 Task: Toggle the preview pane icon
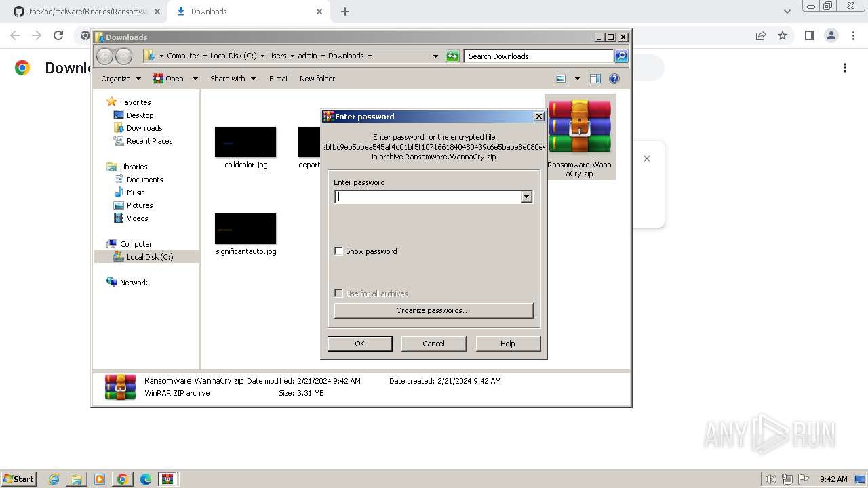(595, 79)
